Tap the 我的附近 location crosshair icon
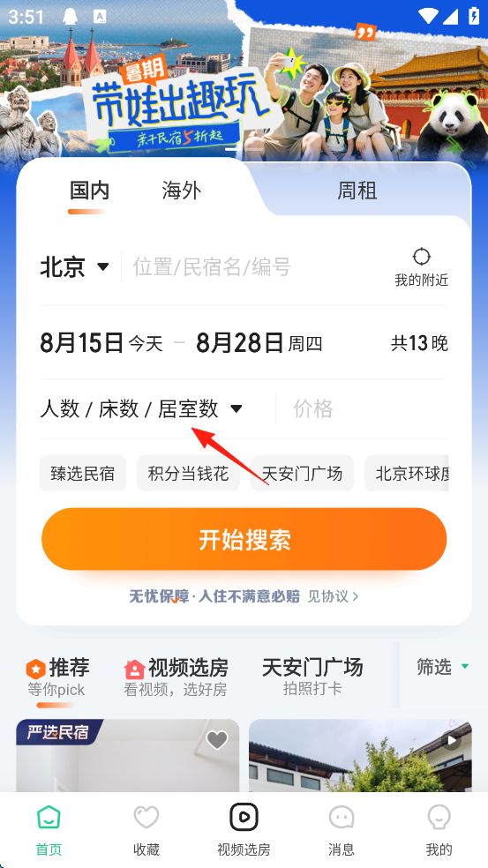Screen dimensions: 488x868 point(422,257)
